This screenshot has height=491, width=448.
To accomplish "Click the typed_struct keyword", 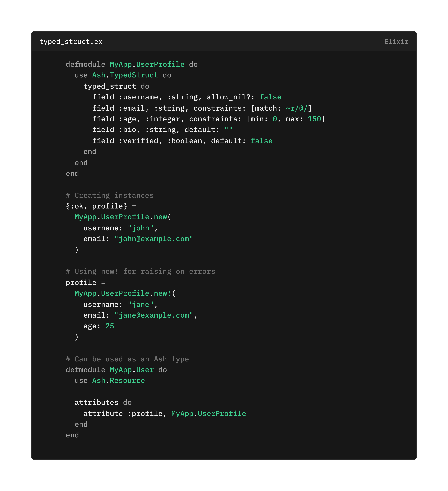I will pos(110,86).
